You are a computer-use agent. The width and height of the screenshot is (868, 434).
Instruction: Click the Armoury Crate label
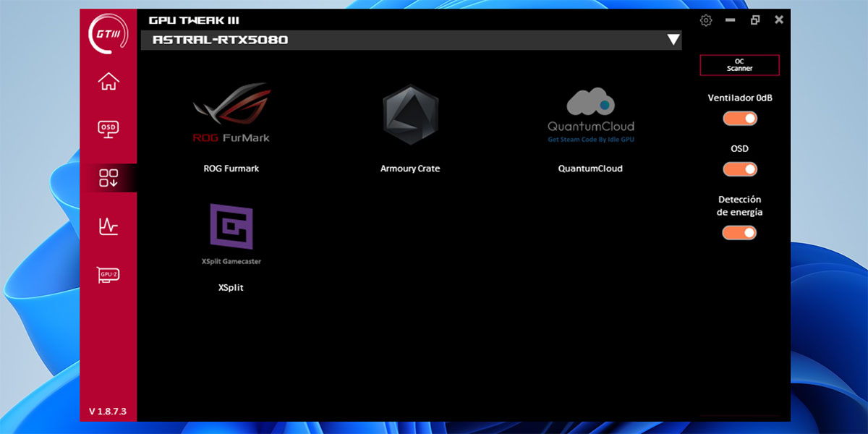coord(410,169)
